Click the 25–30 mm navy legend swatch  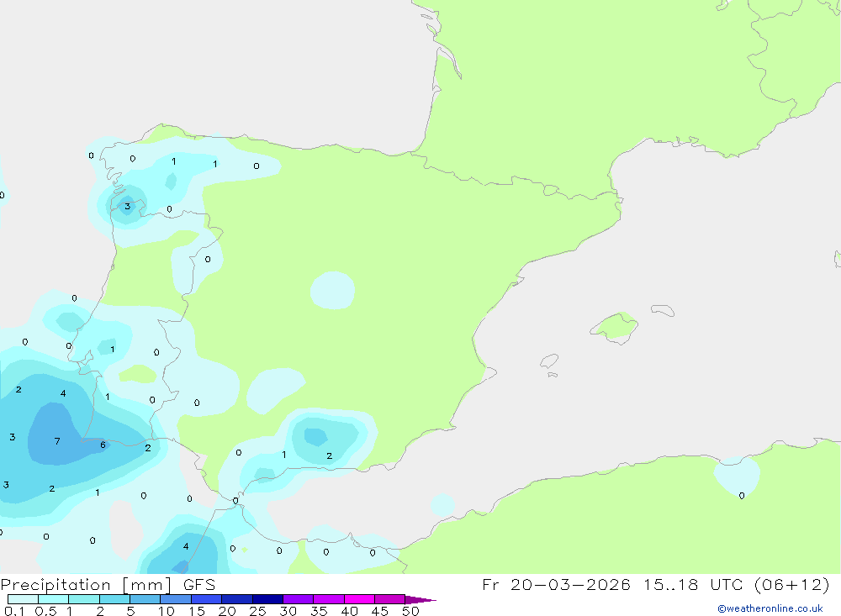267,599
